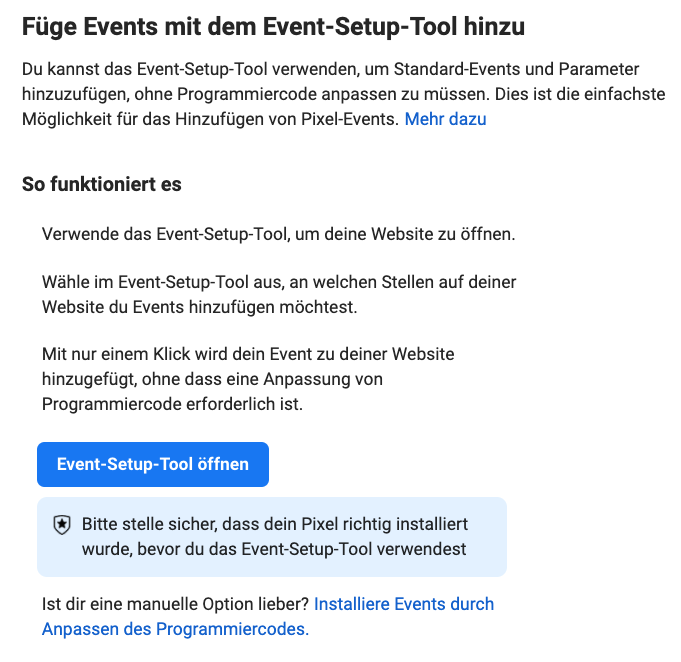Click 'Möglichkeit für das Hinzufügen von Pixel-Events.' text
Image resolution: width=681 pixels, height=662 pixels.
pyautogui.click(x=210, y=119)
